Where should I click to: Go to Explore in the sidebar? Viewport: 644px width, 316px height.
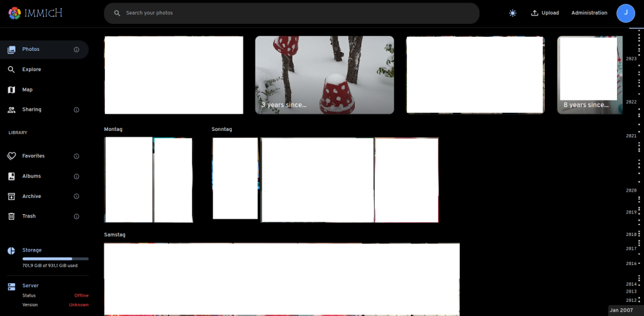point(44,70)
